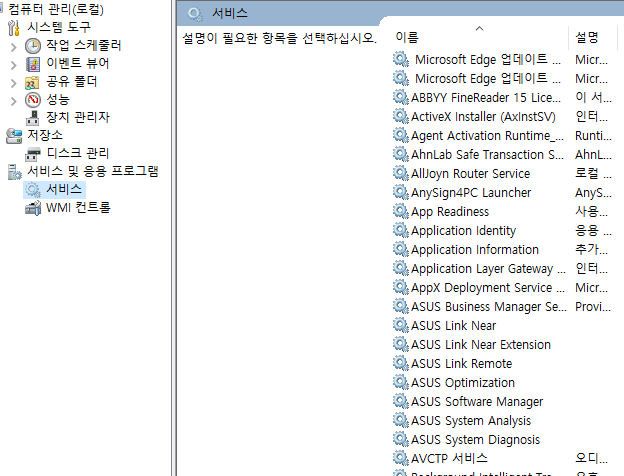Click the 시스템 도구 tools icon
Screen dimensions: 624x476
[x=14, y=28]
